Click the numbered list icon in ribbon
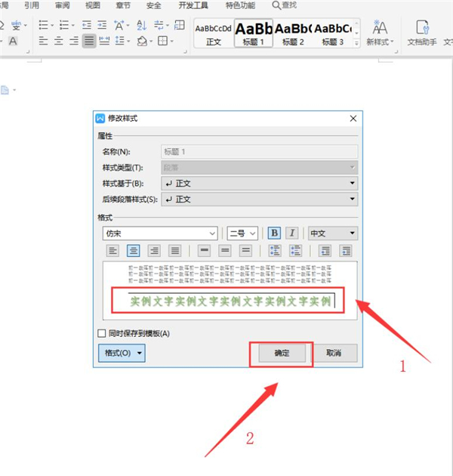 [x=64, y=25]
